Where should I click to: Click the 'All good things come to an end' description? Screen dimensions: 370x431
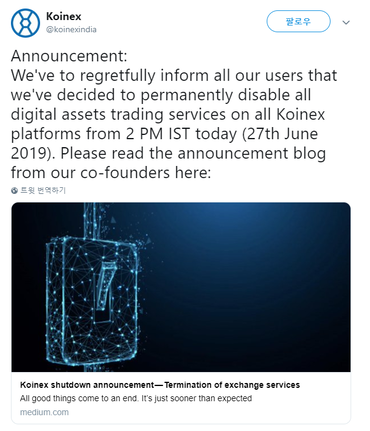click(136, 398)
